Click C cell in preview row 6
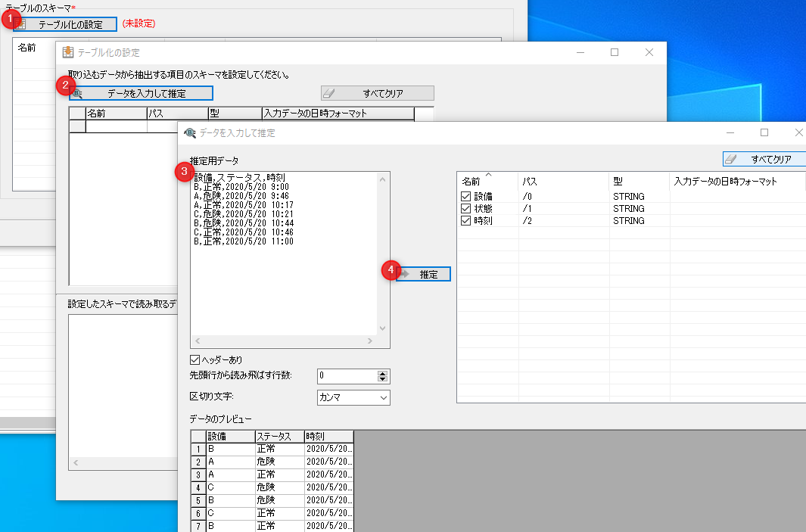This screenshot has height=532, width=806. (231, 513)
